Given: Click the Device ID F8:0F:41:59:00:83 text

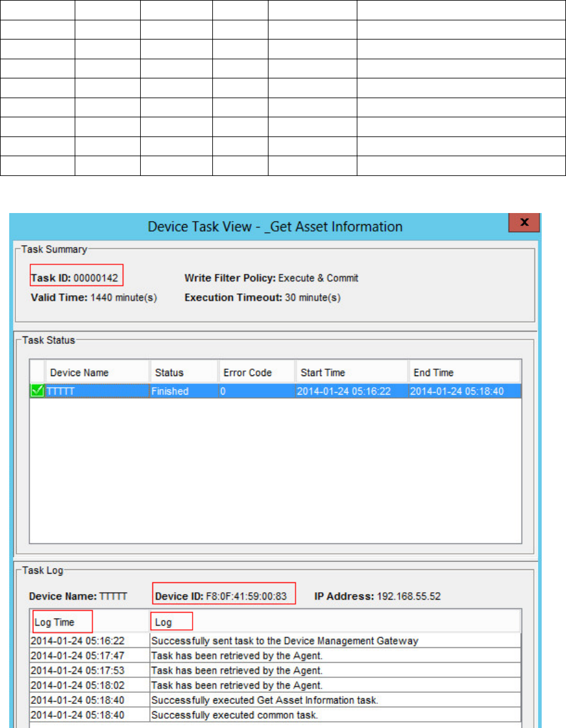Looking at the screenshot, I should pyautogui.click(x=225, y=596).
